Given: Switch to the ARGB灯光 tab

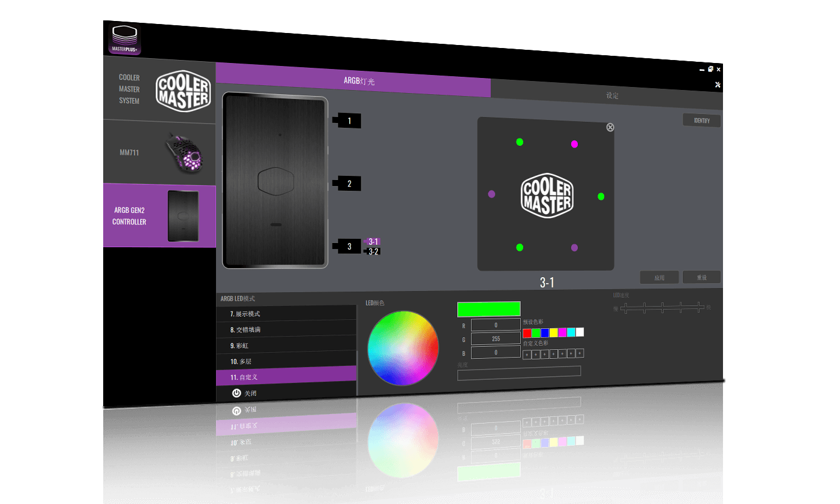Looking at the screenshot, I should [353, 80].
